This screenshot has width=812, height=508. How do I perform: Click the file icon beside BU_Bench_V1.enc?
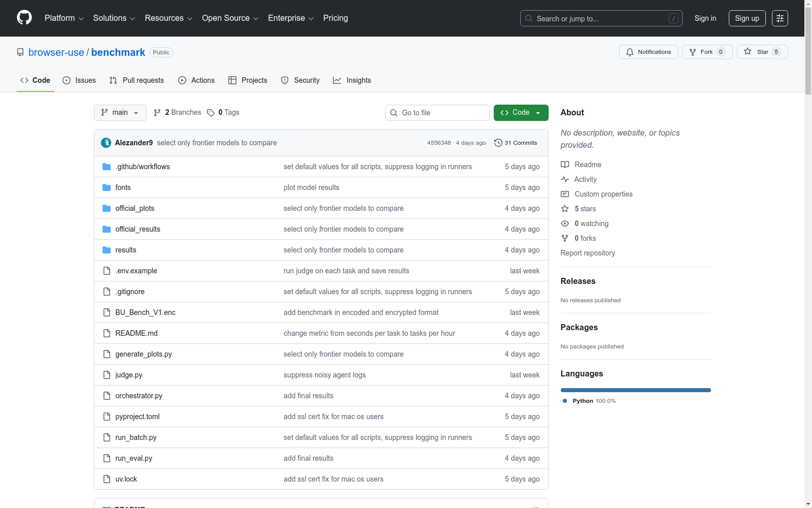[107, 312]
